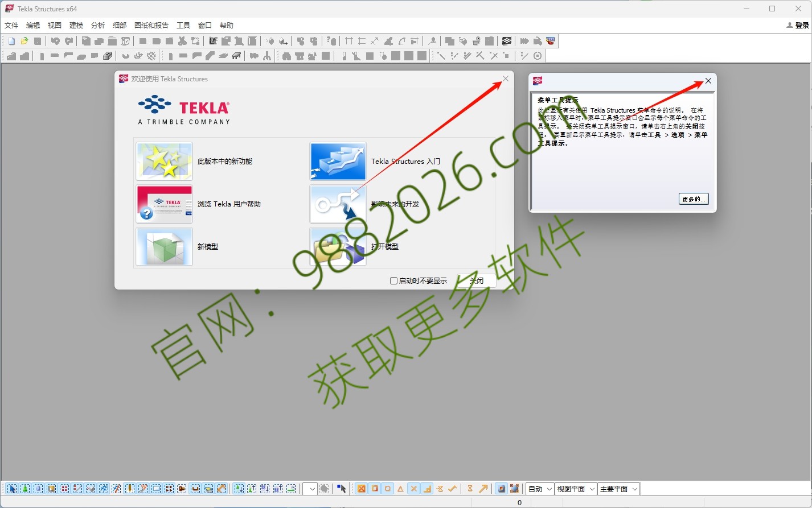Click the Undo arrow icon
The image size is (812, 508).
pos(55,41)
